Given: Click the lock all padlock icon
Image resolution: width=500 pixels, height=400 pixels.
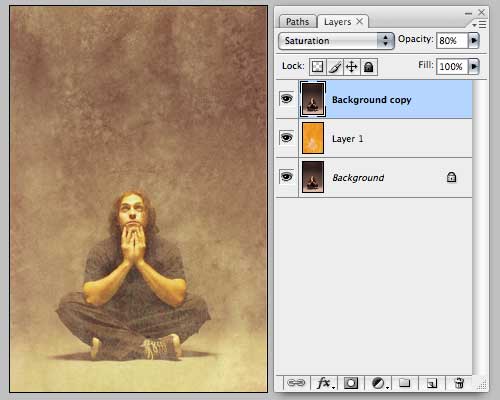Looking at the screenshot, I should 369,67.
